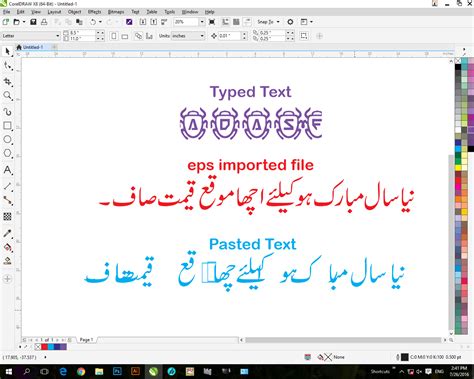Set page to Landscape orientation
Screen dimensions: 474x379
coord(125,36)
